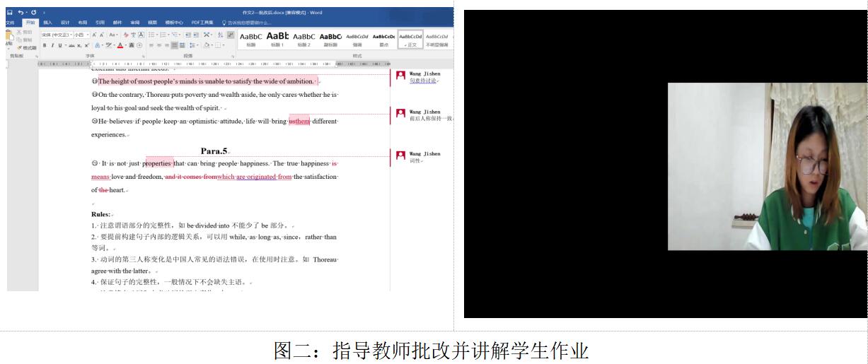Undo the last edit with the Undo arrow

coord(21,13)
